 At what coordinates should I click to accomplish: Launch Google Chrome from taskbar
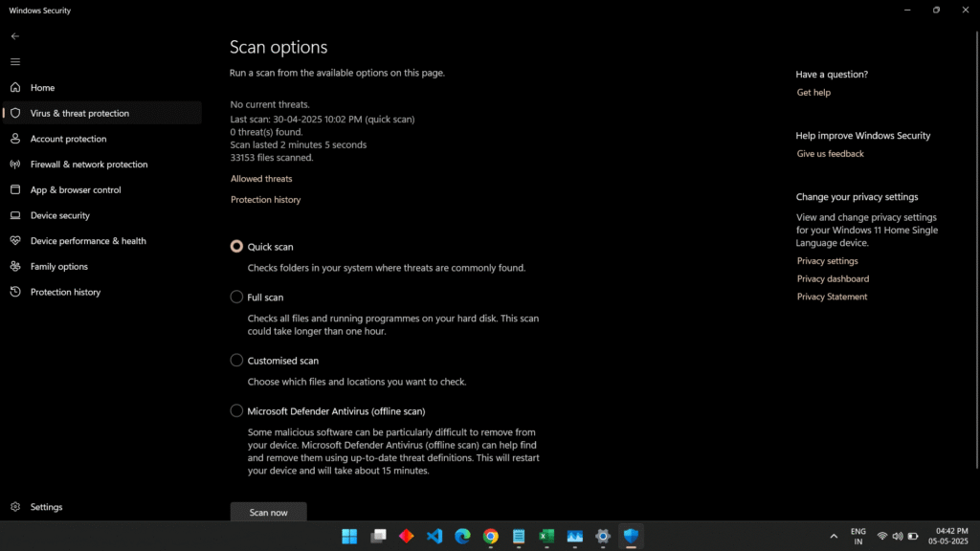coord(491,536)
